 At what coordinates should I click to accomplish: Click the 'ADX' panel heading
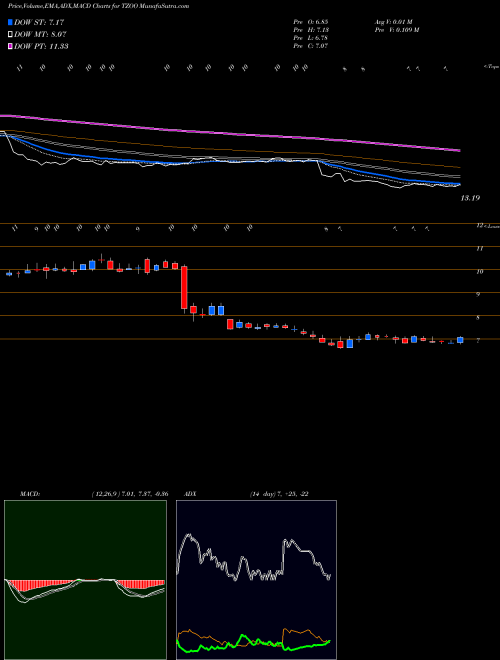190,494
